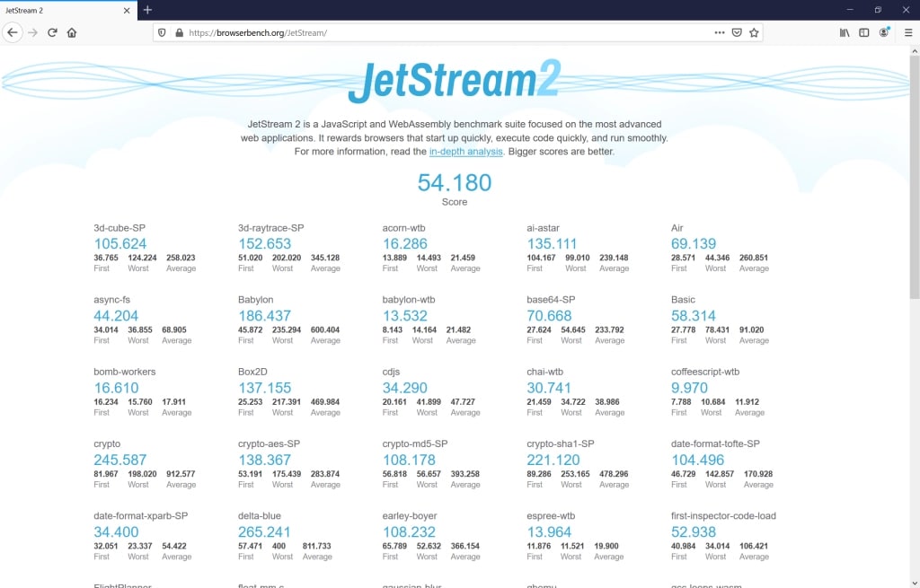Click the ai-astar score 135.111
Screen dimensions: 920x588
pyautogui.click(x=552, y=244)
